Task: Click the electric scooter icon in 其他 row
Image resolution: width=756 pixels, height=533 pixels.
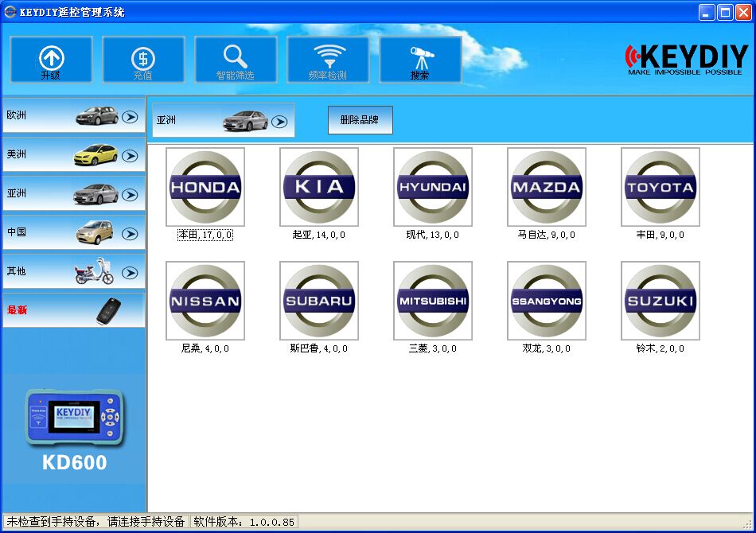Action: 95,270
